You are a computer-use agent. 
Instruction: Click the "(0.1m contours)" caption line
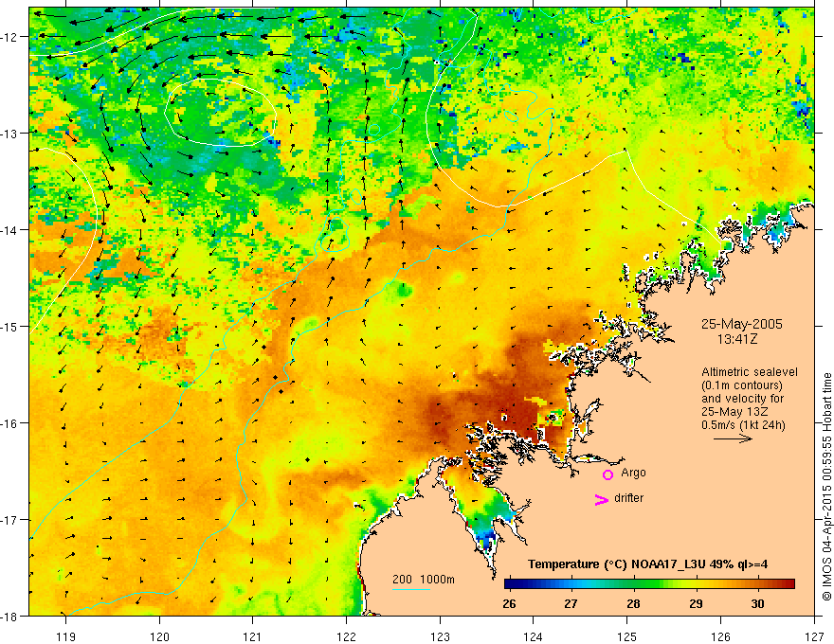click(x=742, y=385)
